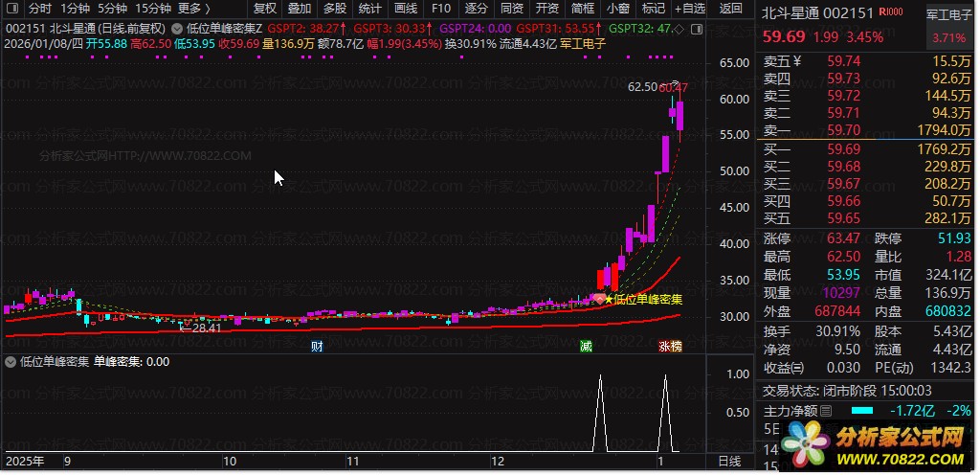
Task: Click the 买一 price 59.69
Action: coord(844,149)
